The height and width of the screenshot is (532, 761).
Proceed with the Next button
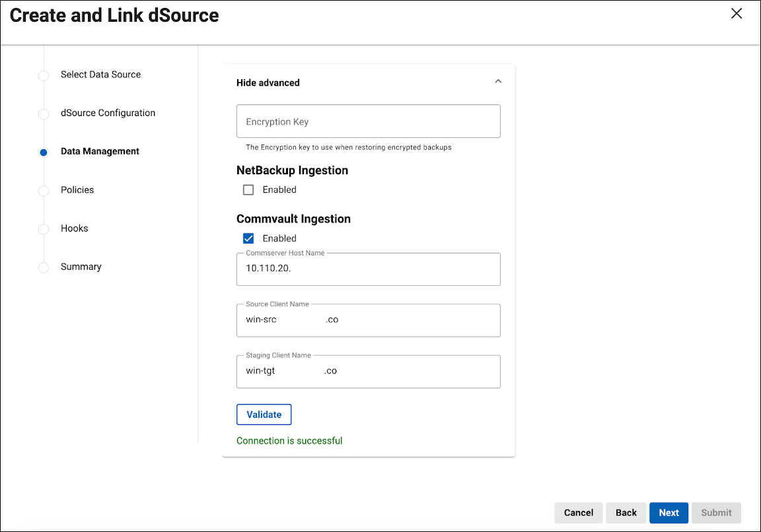tap(669, 513)
